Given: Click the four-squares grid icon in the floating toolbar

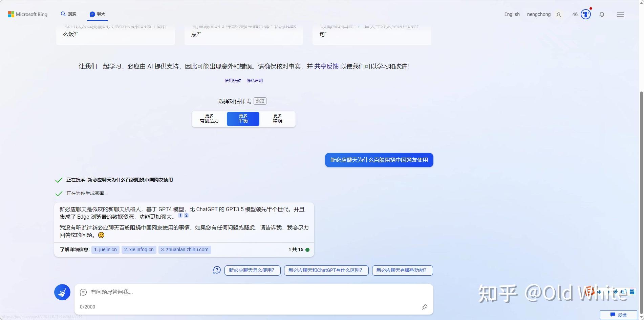Looking at the screenshot, I should (x=632, y=292).
